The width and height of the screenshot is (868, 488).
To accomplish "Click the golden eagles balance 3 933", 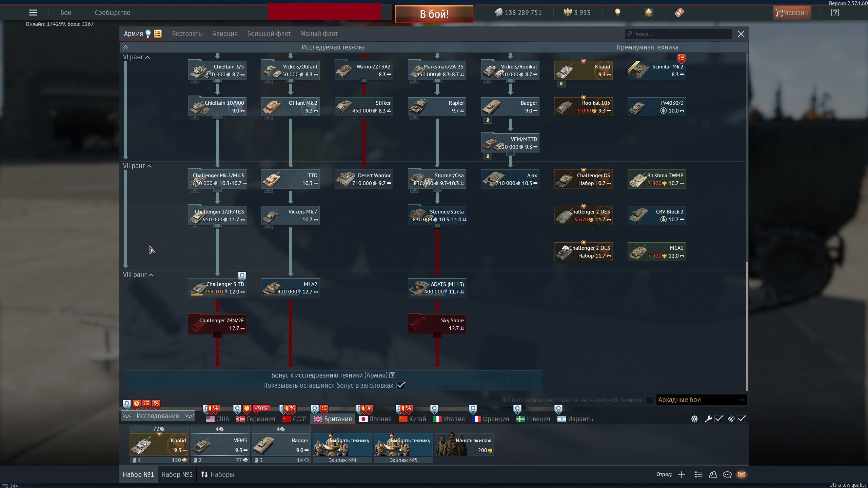I will click(577, 13).
